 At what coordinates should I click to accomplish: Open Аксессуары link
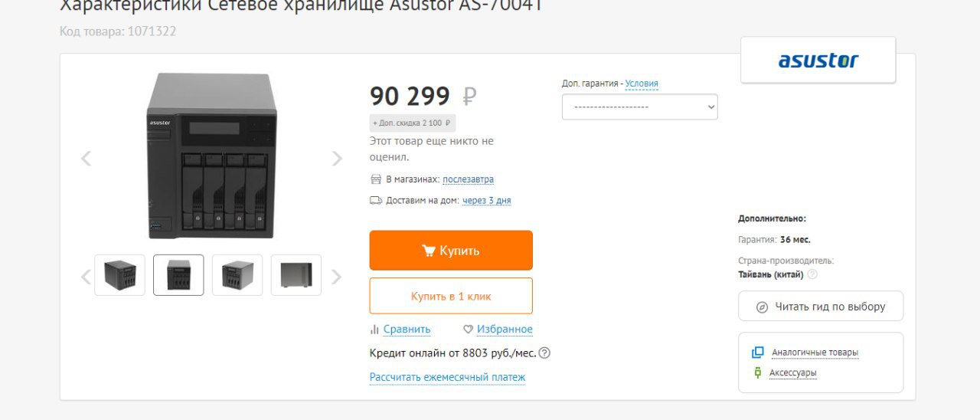coord(792,373)
